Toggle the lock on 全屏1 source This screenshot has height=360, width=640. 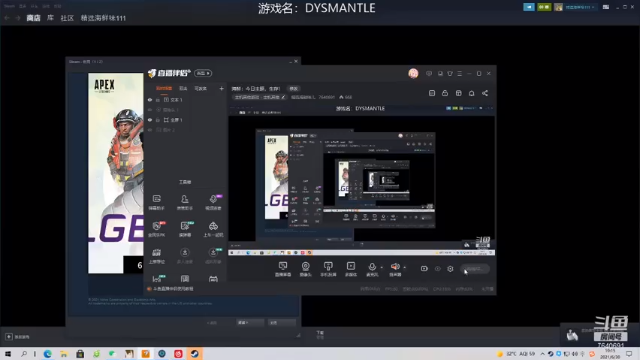tap(158, 120)
